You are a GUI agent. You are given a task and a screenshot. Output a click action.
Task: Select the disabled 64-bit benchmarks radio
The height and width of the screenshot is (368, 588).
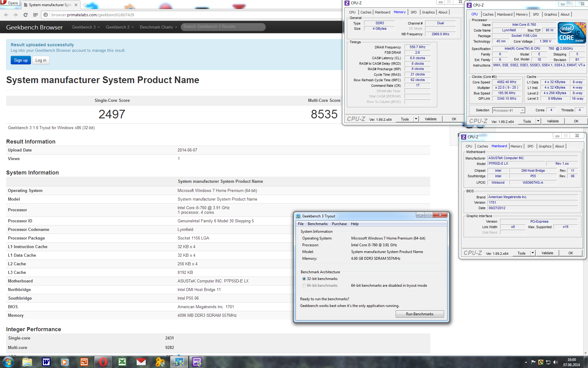(304, 286)
